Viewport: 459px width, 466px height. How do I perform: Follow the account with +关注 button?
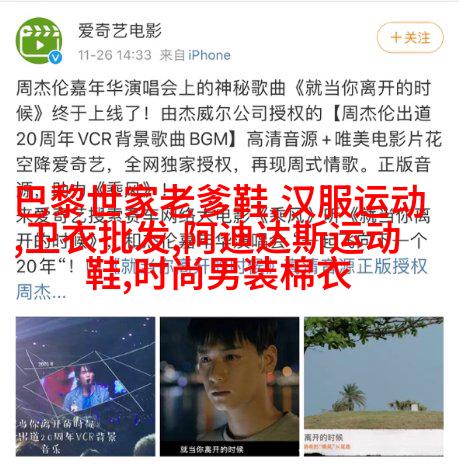410,37
